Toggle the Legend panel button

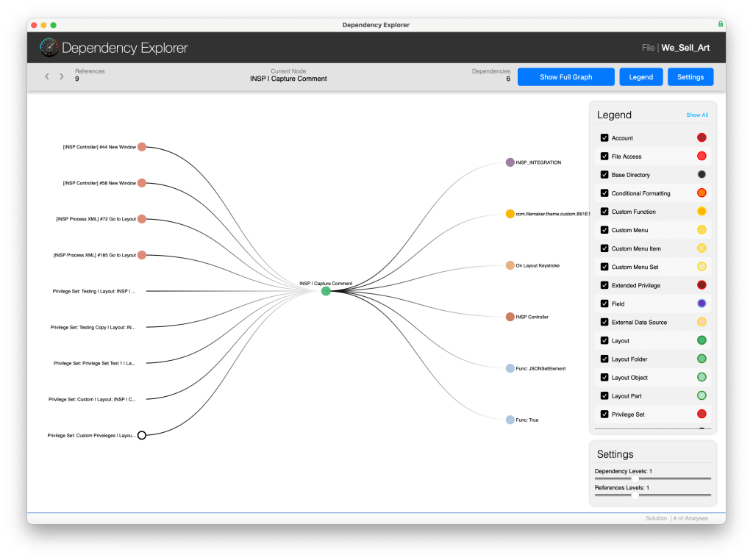[x=640, y=77]
